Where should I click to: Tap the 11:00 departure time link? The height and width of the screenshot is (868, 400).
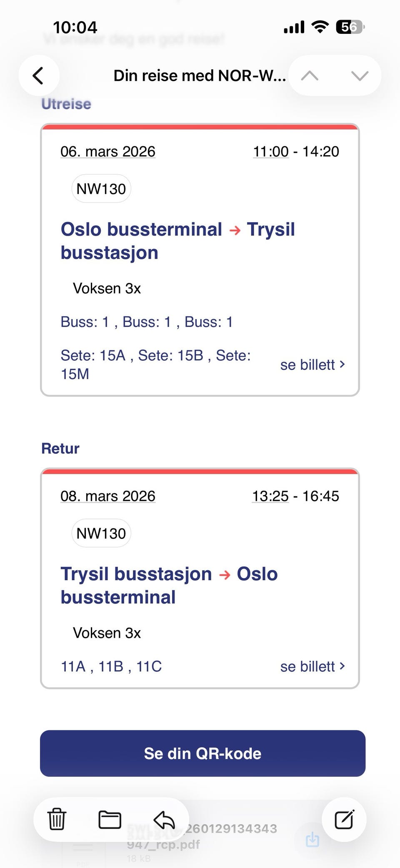coord(271,151)
